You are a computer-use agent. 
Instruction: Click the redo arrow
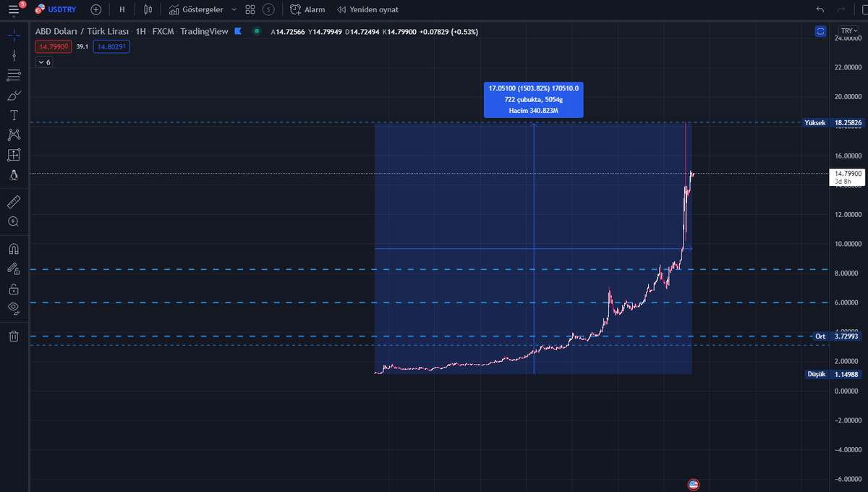click(x=841, y=9)
